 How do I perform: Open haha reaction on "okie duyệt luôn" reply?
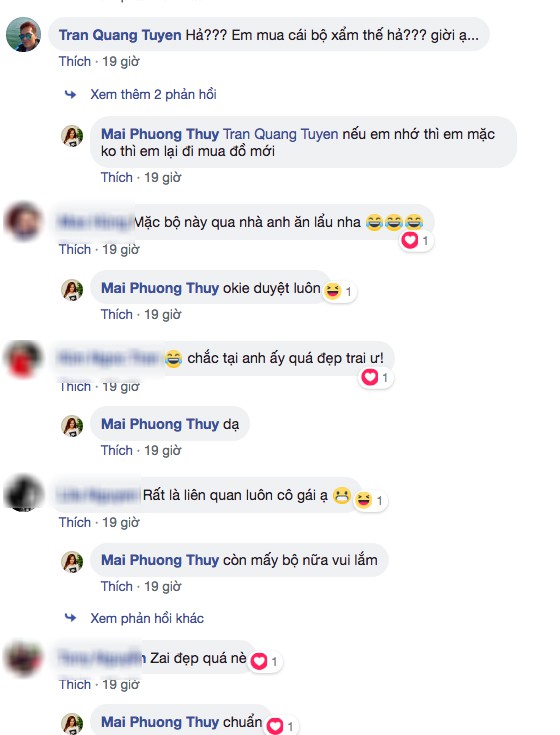(x=333, y=291)
